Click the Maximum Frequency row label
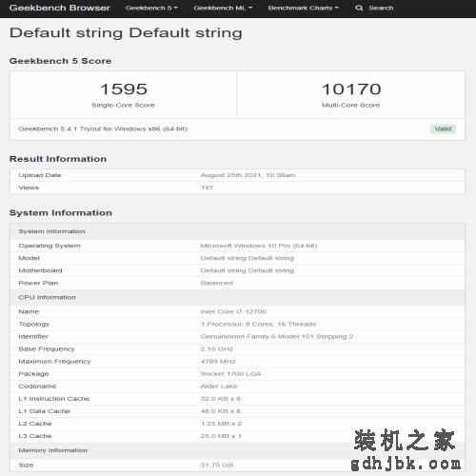 point(54,361)
